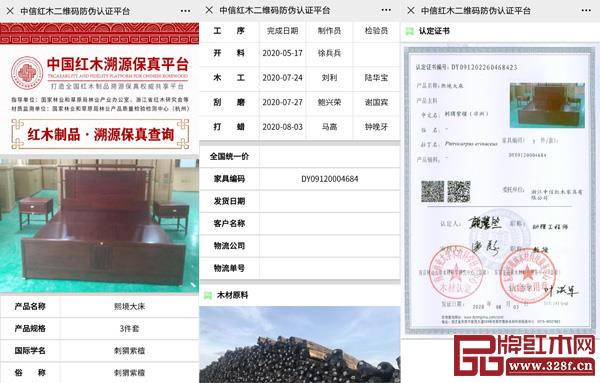Select 刺猬紫檀 in the 俗称 row

(x=129, y=373)
